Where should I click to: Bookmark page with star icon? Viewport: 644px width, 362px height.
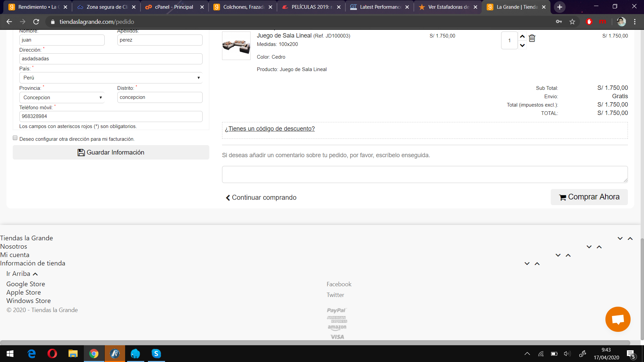[572, 22]
